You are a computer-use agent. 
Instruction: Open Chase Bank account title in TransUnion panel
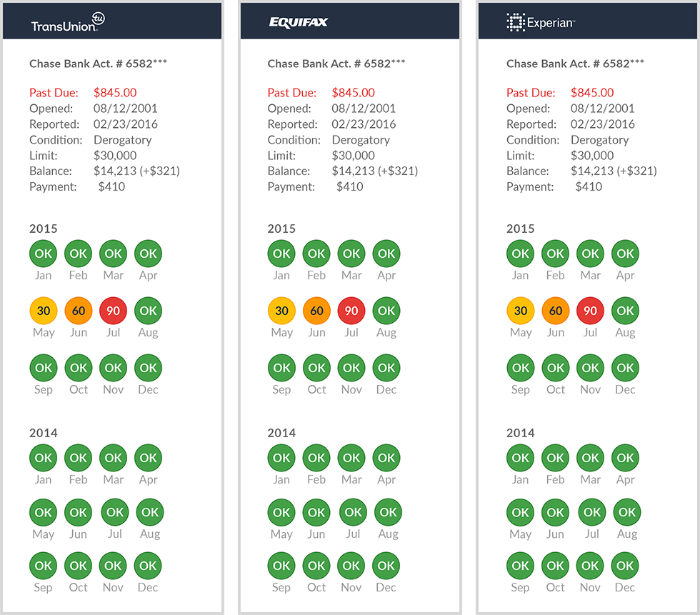(98, 64)
